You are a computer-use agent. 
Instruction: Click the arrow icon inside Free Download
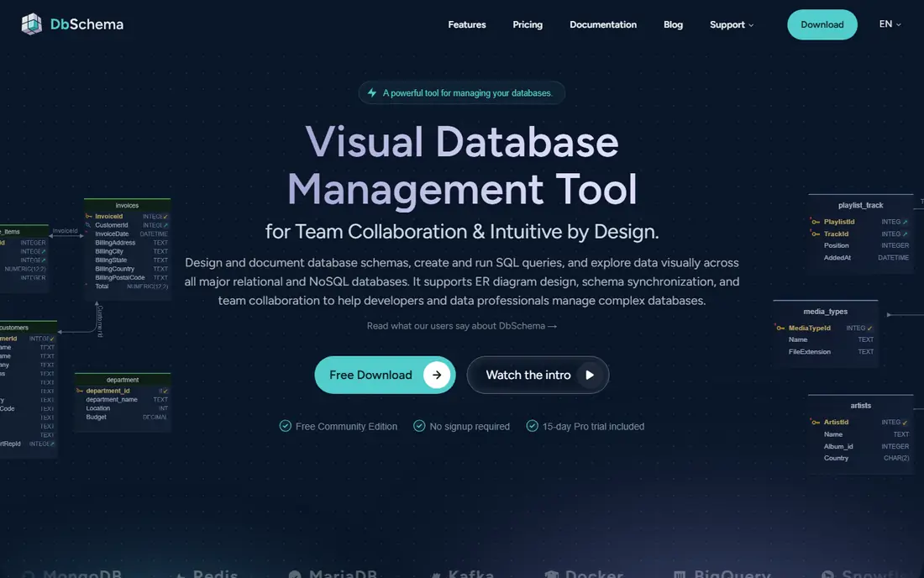(x=437, y=375)
